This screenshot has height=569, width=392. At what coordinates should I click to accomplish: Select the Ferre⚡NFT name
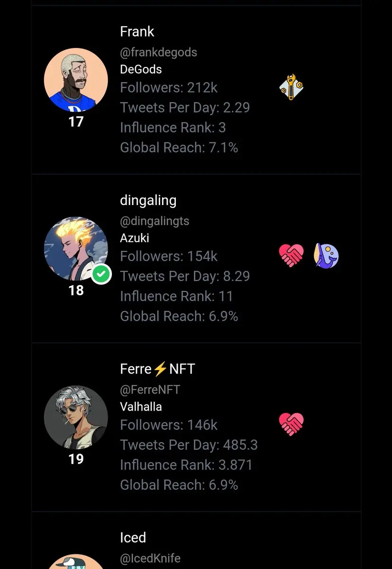point(157,369)
